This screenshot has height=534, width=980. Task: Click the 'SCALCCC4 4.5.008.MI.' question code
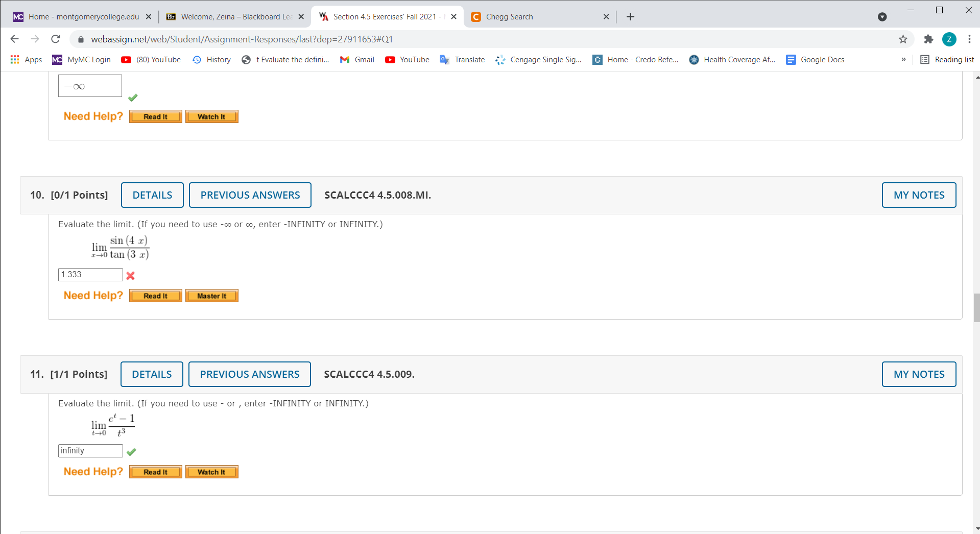pos(378,195)
